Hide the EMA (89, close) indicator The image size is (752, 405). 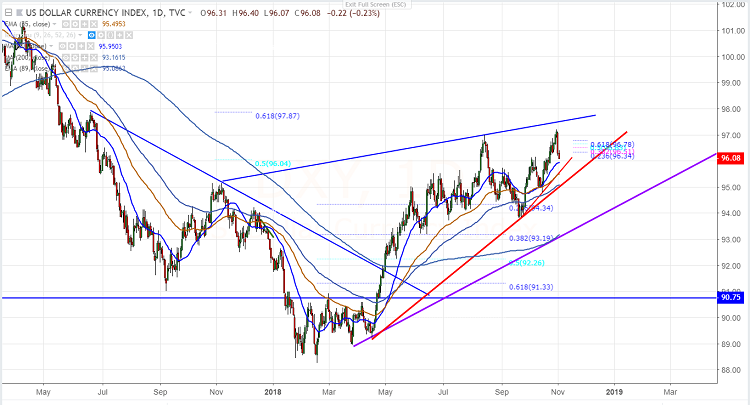click(x=66, y=68)
